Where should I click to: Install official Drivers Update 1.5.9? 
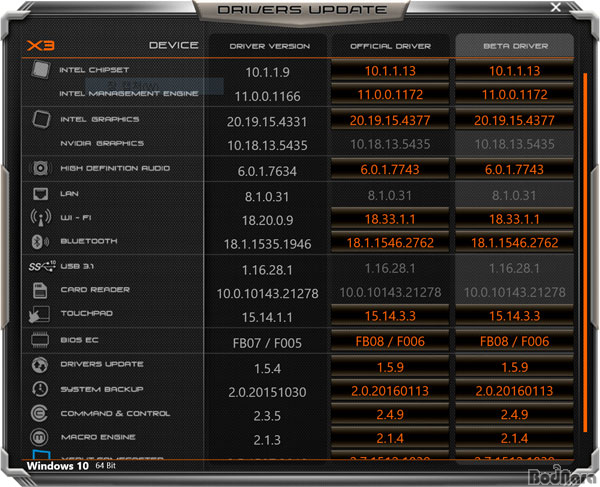click(x=390, y=366)
